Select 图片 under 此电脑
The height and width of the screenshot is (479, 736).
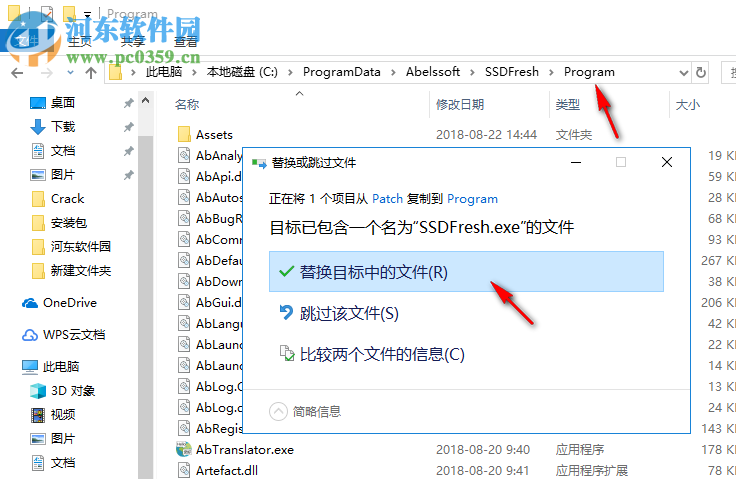tap(63, 439)
